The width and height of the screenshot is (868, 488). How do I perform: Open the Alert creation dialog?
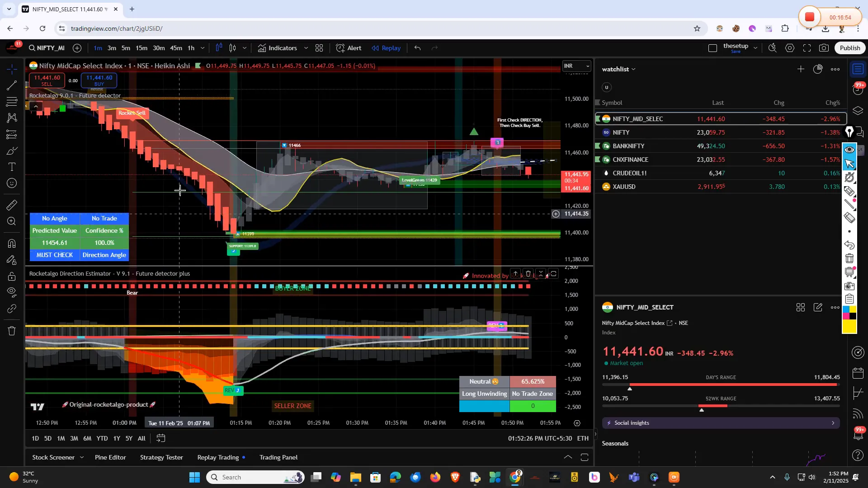click(x=349, y=48)
